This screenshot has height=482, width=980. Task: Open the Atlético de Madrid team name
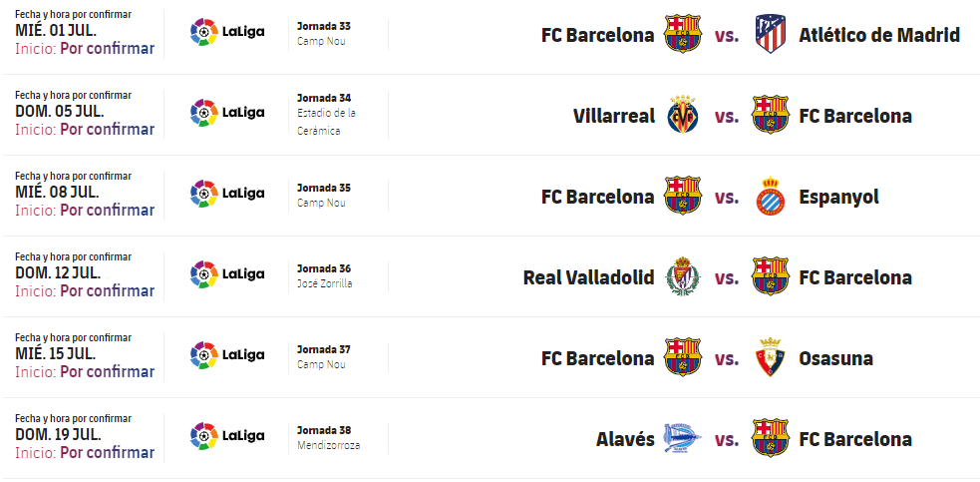pyautogui.click(x=879, y=35)
